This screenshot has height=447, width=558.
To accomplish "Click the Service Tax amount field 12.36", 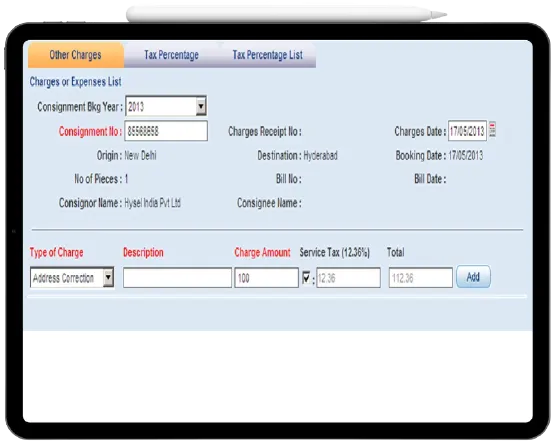I will pyautogui.click(x=348, y=278).
